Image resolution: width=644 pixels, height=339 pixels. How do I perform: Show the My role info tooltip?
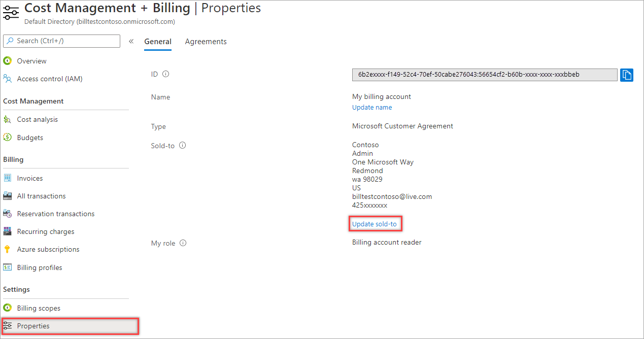pos(183,243)
